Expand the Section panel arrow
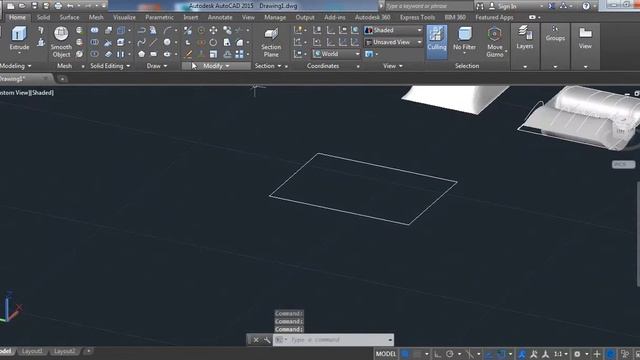This screenshot has width=640, height=360. pyautogui.click(x=280, y=66)
